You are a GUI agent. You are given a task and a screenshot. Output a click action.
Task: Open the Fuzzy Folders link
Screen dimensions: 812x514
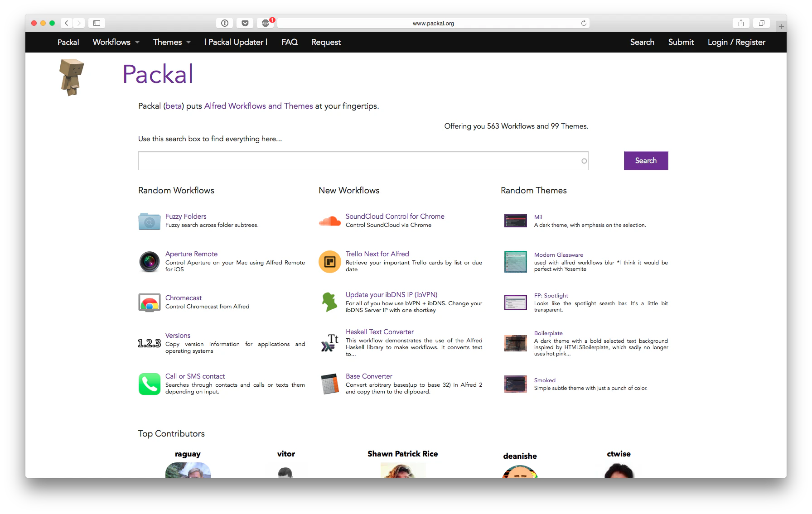point(186,216)
